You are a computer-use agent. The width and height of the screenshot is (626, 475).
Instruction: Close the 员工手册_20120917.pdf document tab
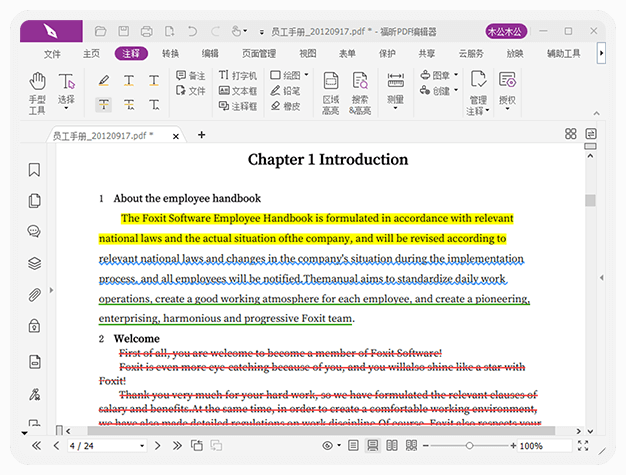(176, 137)
